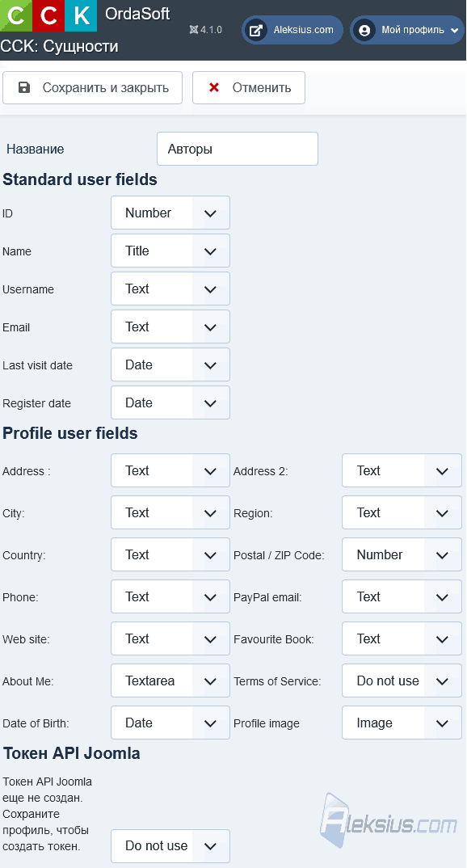Click the user avatar icon in profile button
The image size is (467, 868).
pyautogui.click(x=364, y=30)
